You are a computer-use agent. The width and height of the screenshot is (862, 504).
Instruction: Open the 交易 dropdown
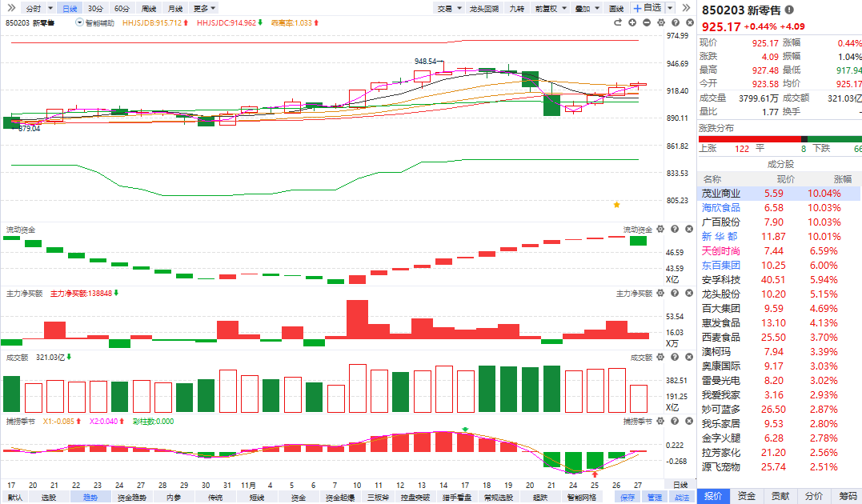coord(449,8)
